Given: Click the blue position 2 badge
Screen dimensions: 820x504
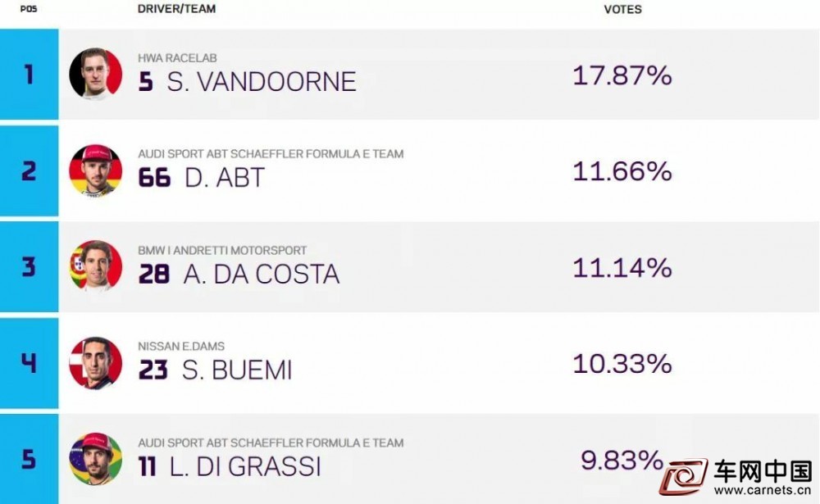Looking at the screenshot, I should tap(30, 170).
